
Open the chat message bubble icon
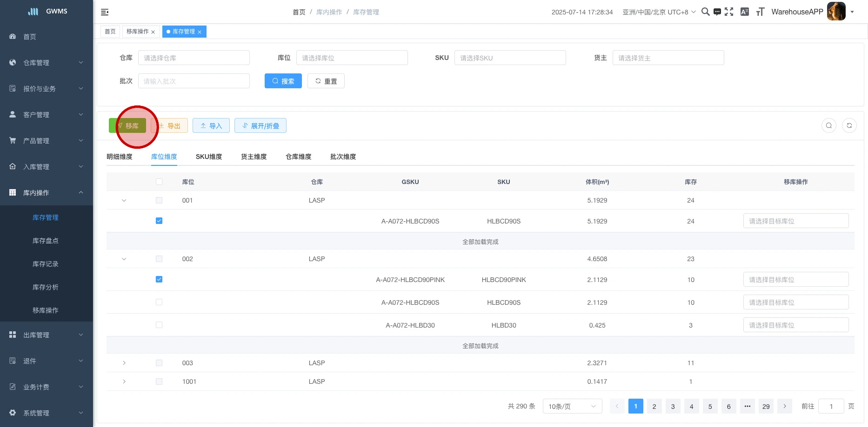pyautogui.click(x=717, y=12)
